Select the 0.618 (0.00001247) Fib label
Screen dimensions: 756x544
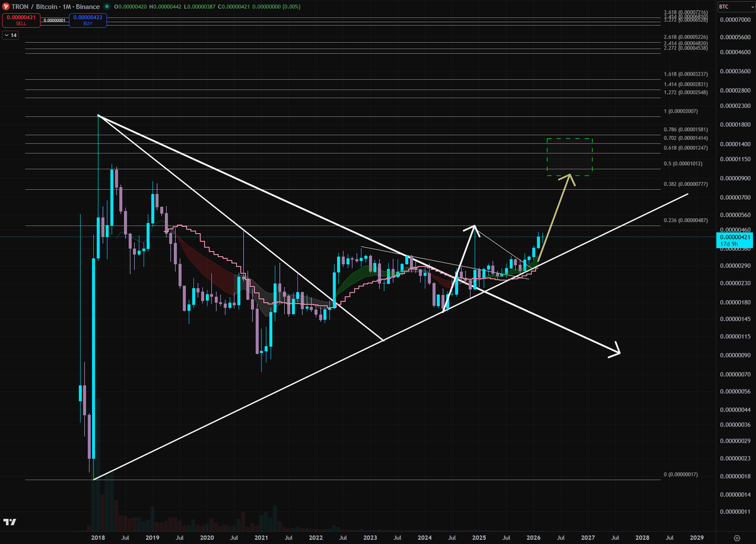[x=687, y=147]
